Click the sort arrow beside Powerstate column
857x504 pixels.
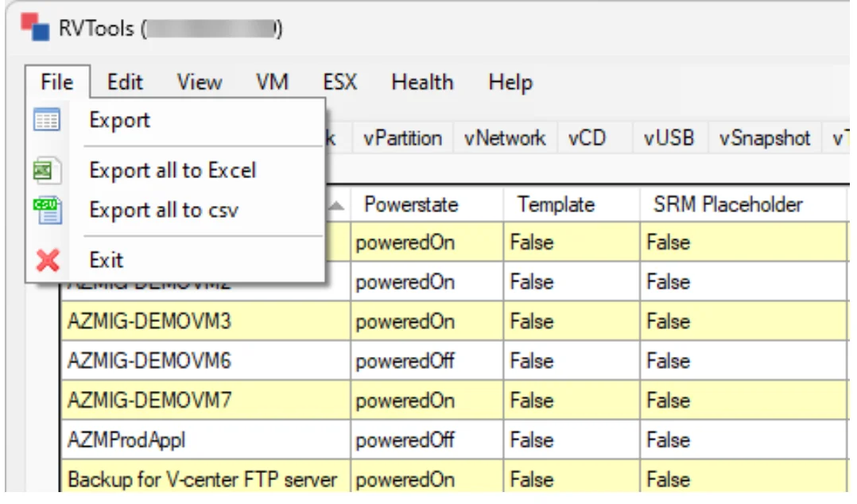337,206
